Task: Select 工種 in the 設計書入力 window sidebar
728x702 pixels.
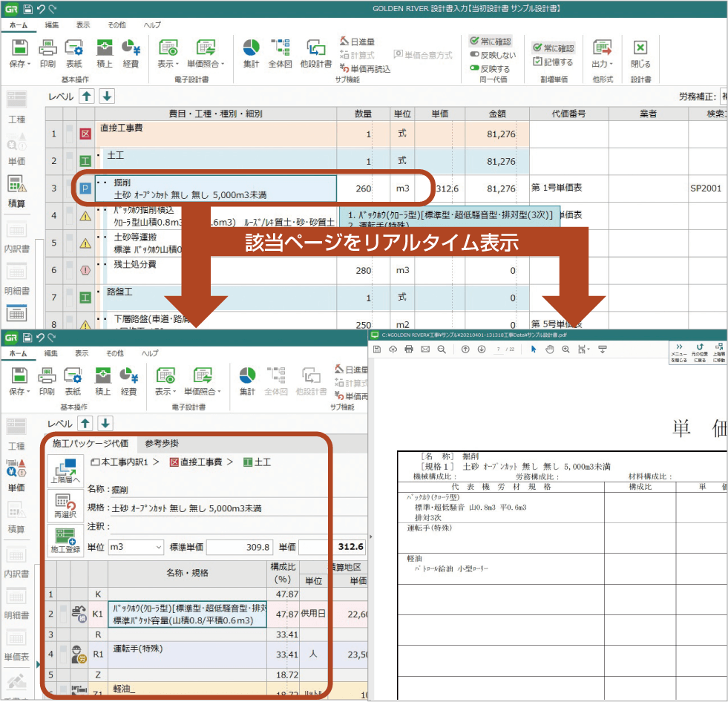Action: pos(17,108)
